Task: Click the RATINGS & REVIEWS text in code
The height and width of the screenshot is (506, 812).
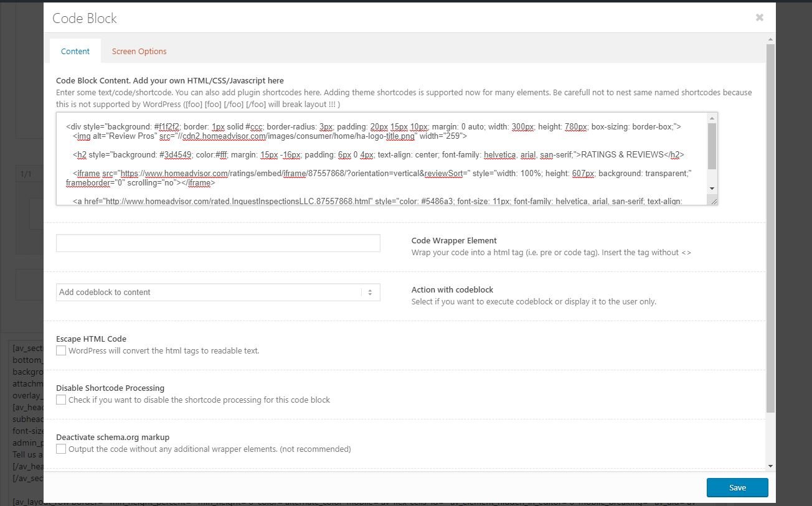Action: (622, 154)
